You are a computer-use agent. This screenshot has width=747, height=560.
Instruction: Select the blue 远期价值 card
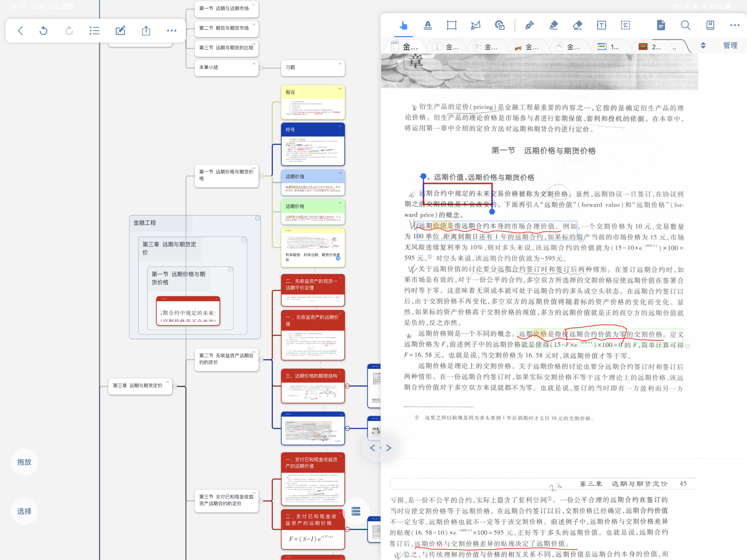click(x=313, y=182)
